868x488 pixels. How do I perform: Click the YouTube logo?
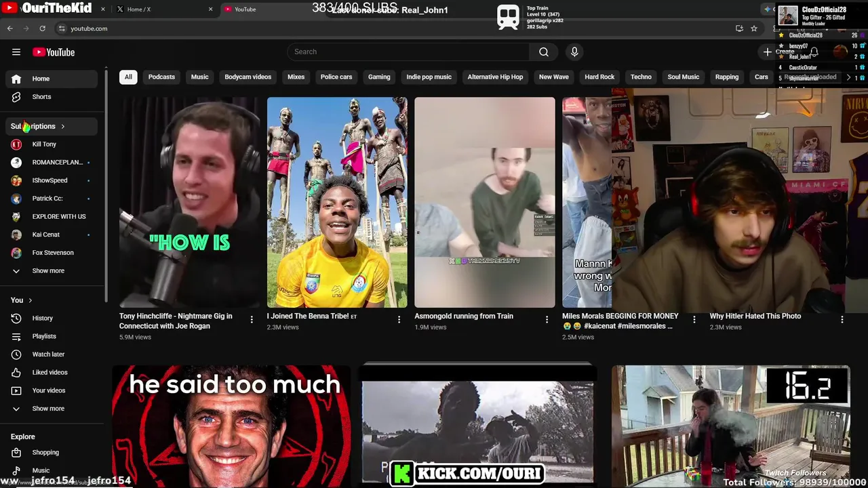click(x=54, y=52)
